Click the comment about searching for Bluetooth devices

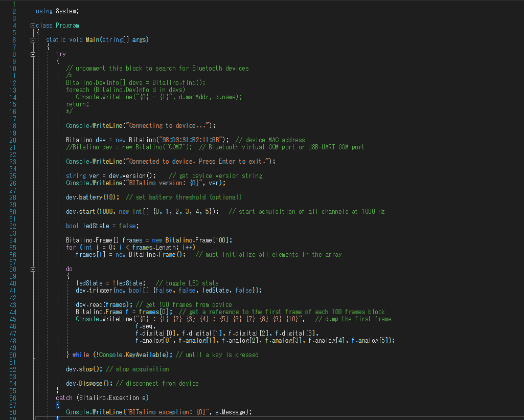point(157,69)
